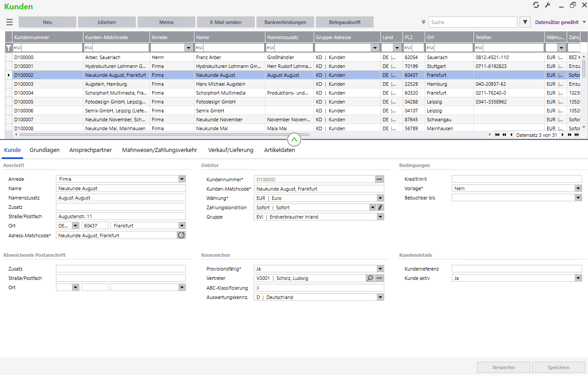Viewport: 588px width, 375px height.
Task: Open the Anrede dropdown in Anschrift
Action: pos(182,179)
